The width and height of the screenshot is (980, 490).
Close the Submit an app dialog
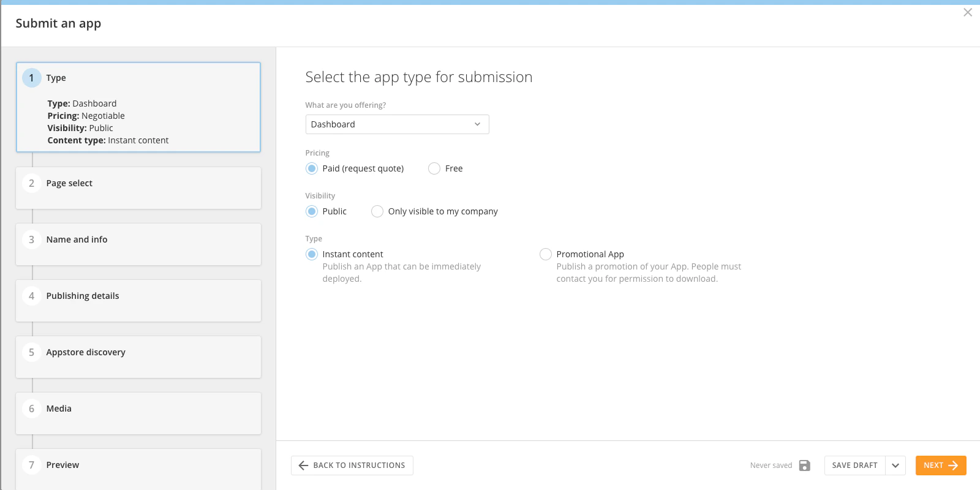(968, 12)
